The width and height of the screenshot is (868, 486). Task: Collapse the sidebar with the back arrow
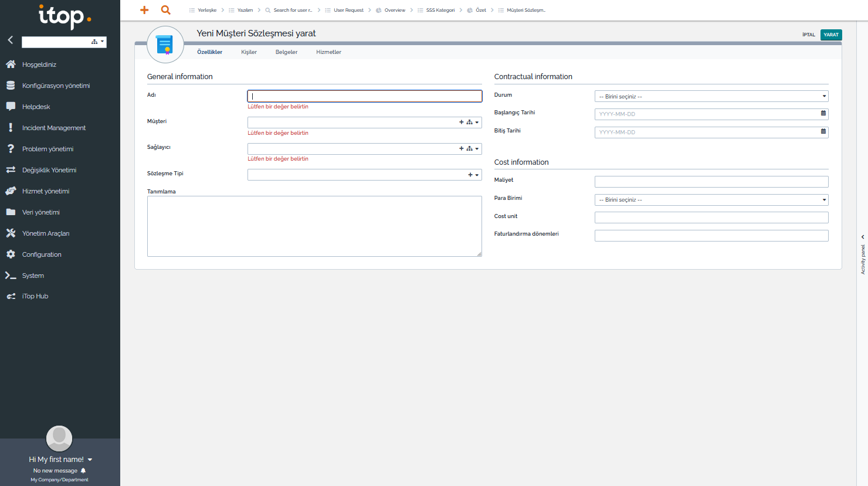(x=10, y=40)
